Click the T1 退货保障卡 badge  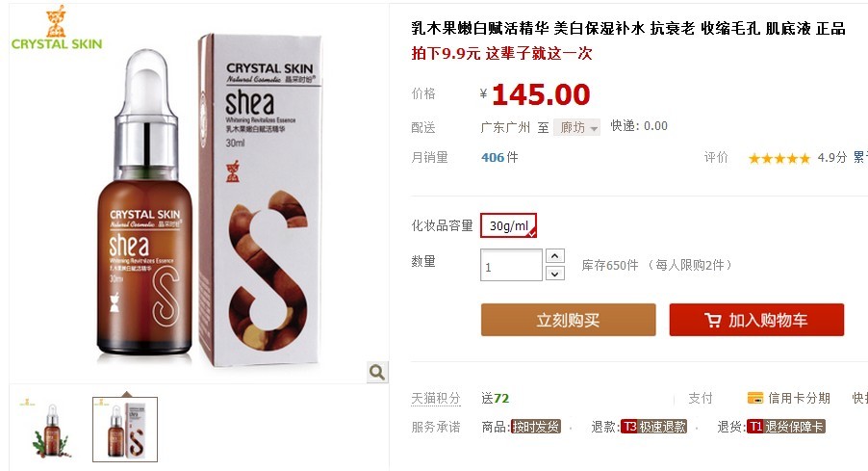click(x=786, y=427)
